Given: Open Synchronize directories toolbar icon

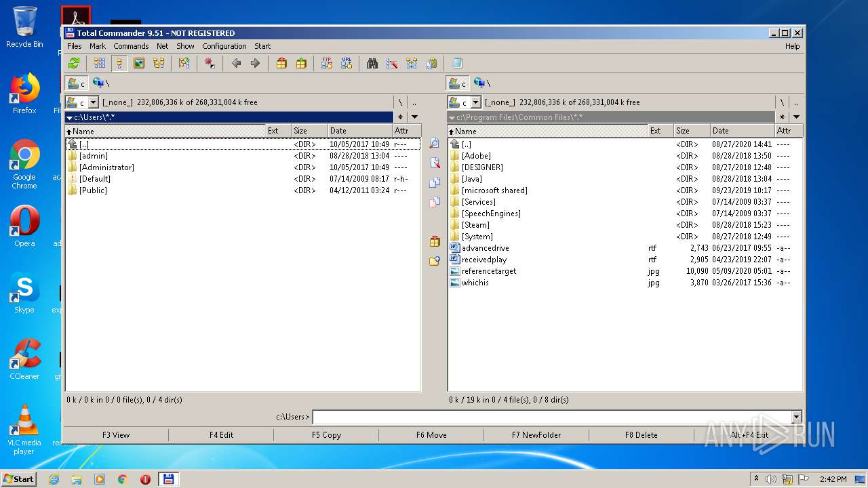Looking at the screenshot, I should tap(412, 63).
